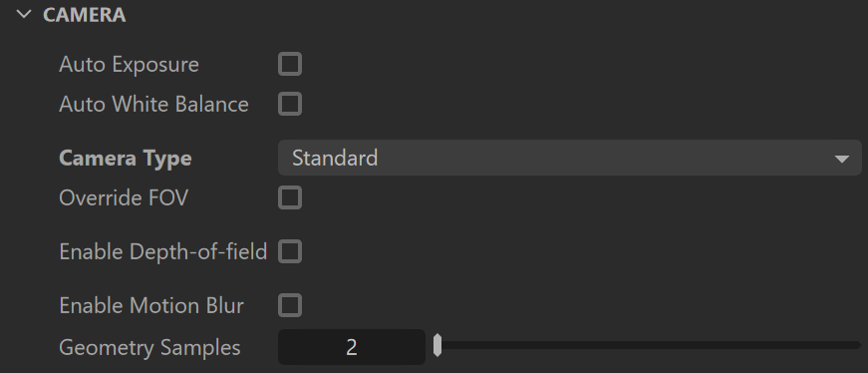Click the Auto White Balance label

153,104
